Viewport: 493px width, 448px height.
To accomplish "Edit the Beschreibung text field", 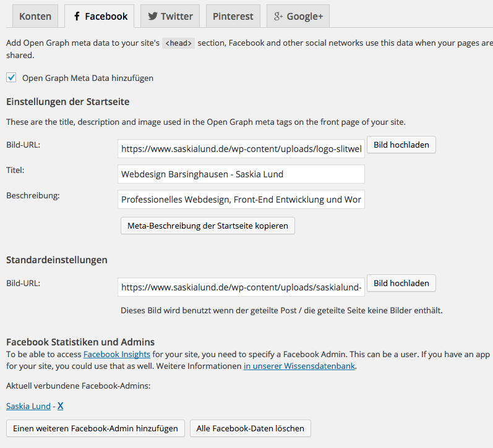I will 241,200.
